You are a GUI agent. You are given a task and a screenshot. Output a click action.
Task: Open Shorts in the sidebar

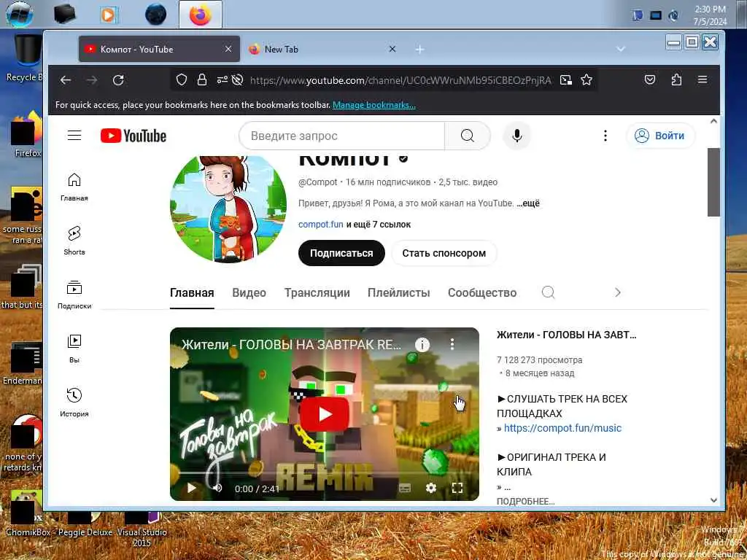click(74, 241)
